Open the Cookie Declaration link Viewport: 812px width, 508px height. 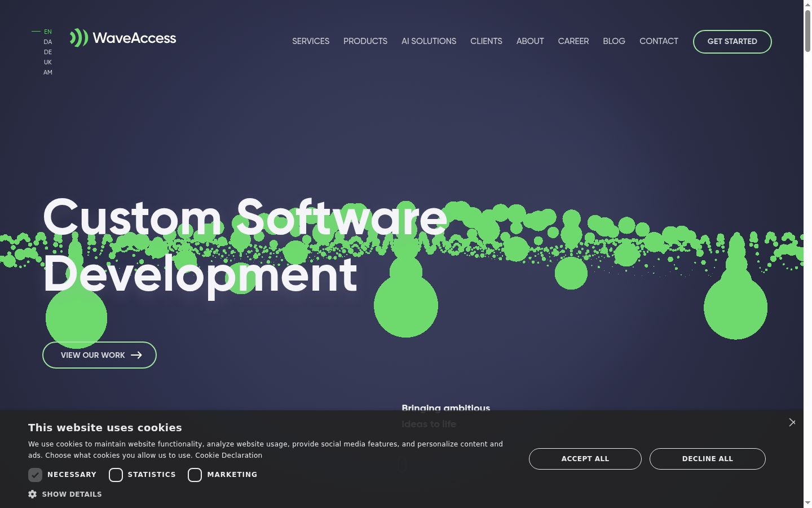click(228, 456)
